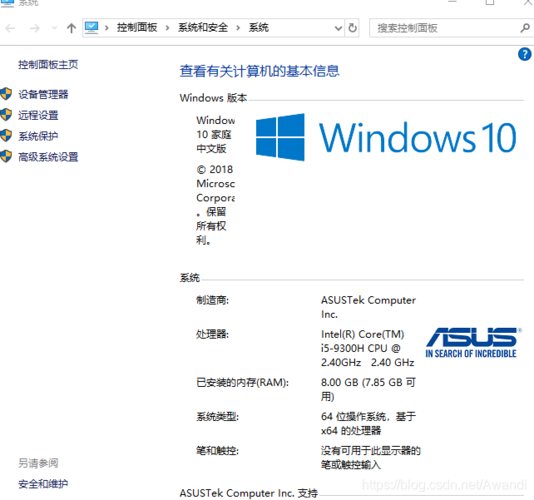Expand chevron before 控制面板 breadcrumb
Image resolution: width=534 pixels, height=500 pixels.
pos(107,28)
